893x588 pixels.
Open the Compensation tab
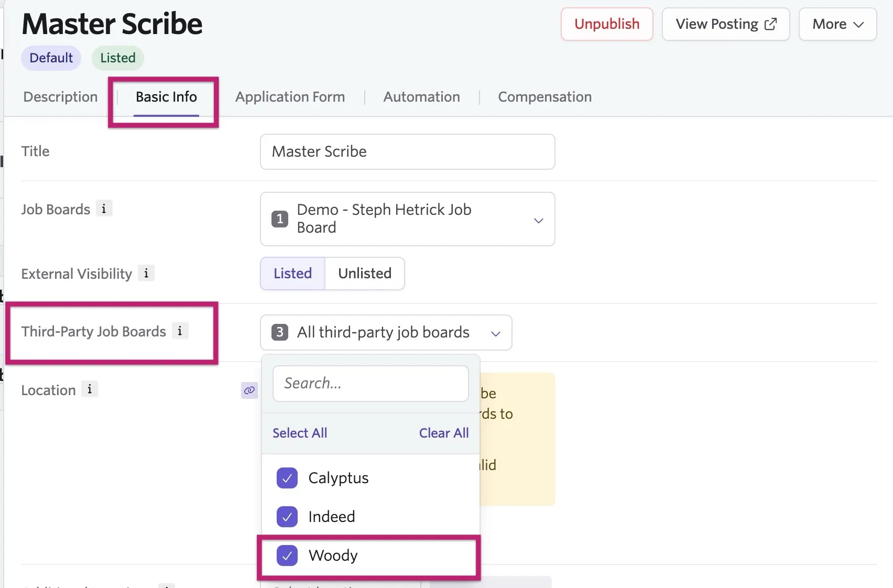[544, 97]
